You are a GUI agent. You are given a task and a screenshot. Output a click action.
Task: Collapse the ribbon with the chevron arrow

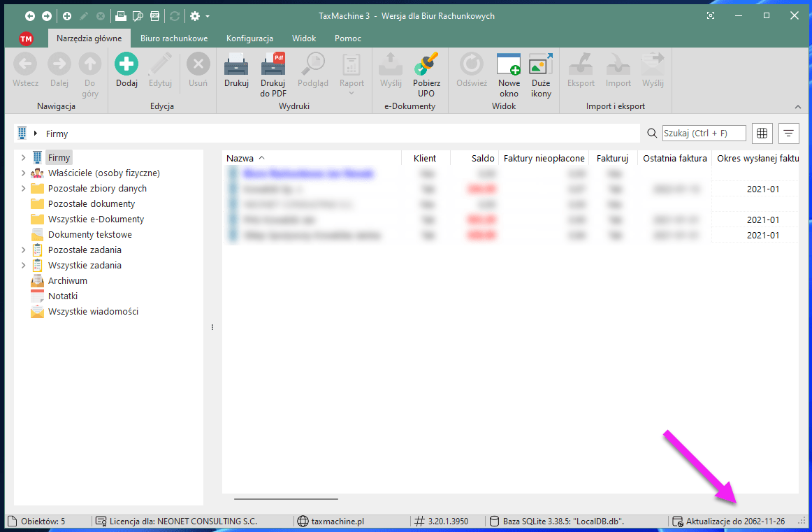pos(798,106)
